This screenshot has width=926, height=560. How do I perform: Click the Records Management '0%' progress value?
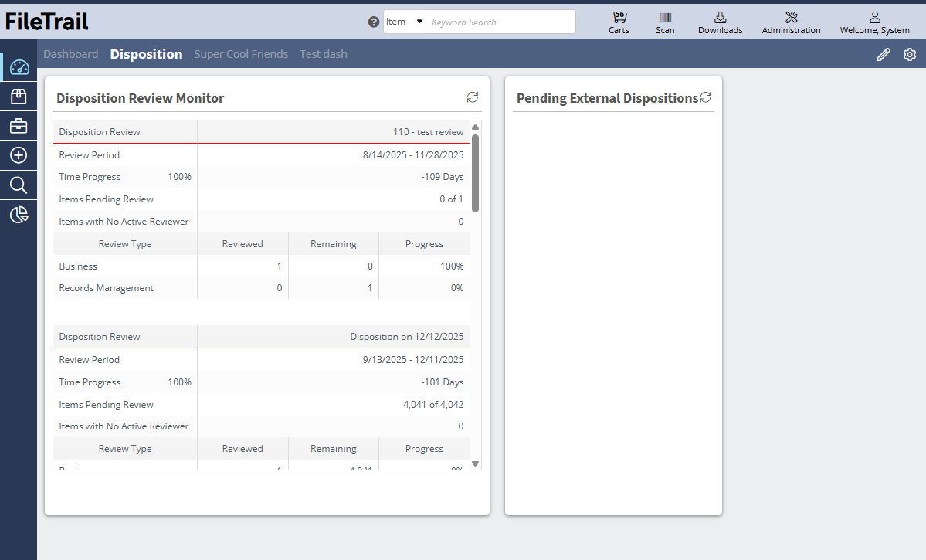[x=457, y=288]
